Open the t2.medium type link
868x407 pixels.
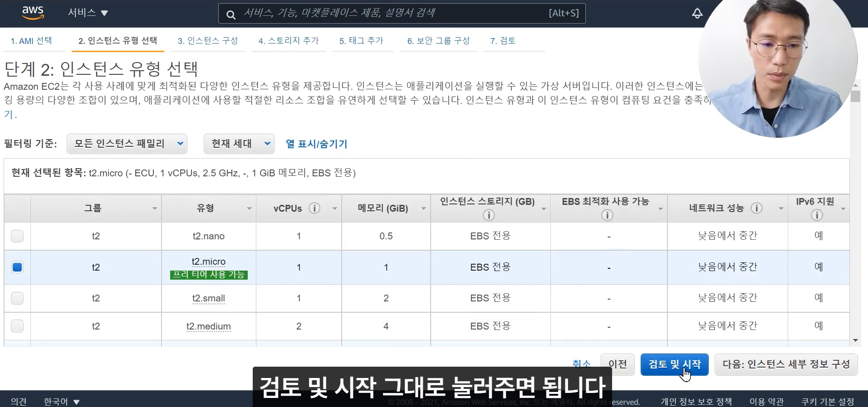point(209,326)
